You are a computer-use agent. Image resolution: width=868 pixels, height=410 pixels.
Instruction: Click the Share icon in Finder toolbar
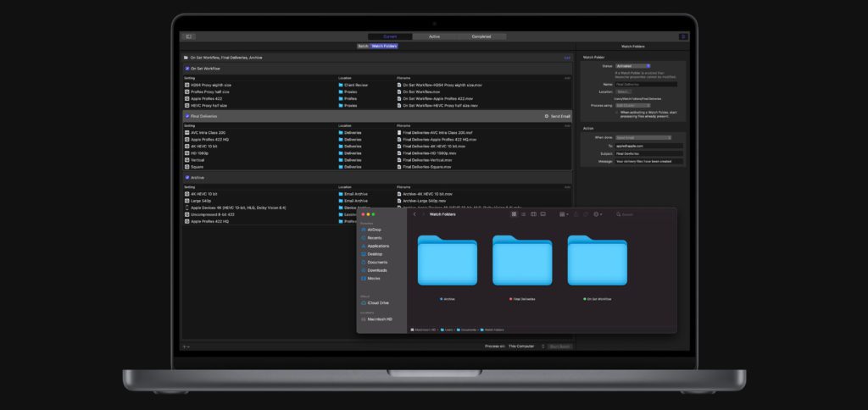tap(576, 214)
